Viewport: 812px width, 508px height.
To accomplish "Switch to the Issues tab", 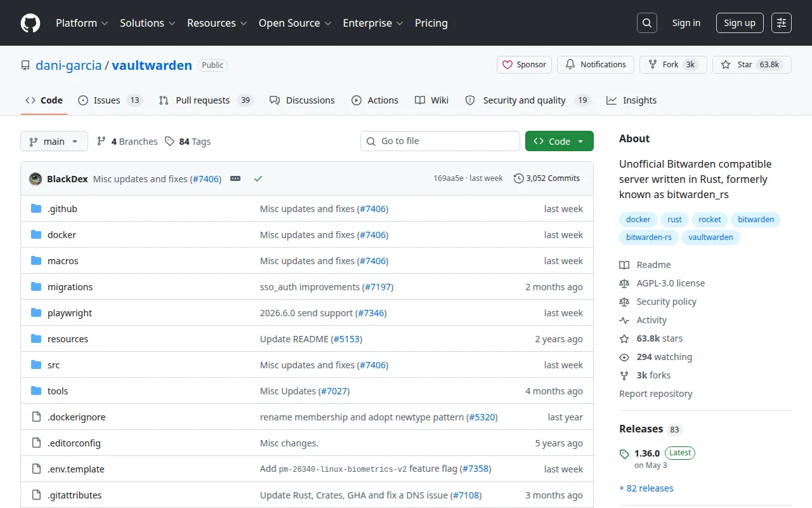I will coord(110,100).
